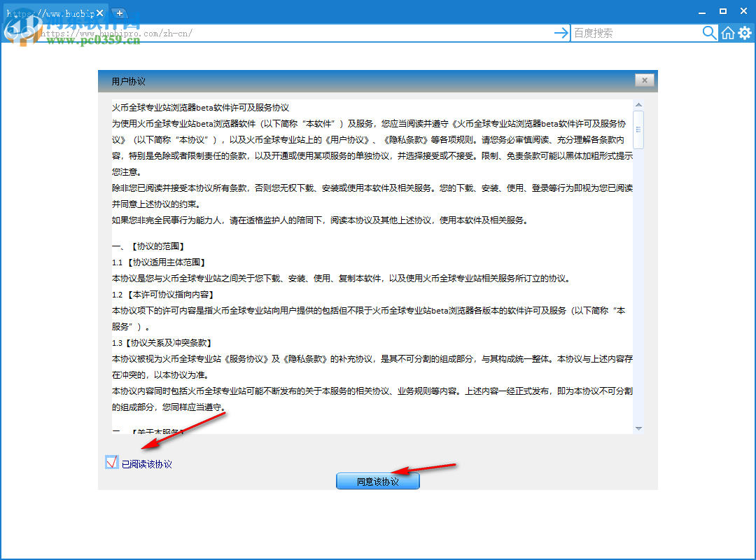Click the home icon to go homepage

pyautogui.click(x=727, y=32)
